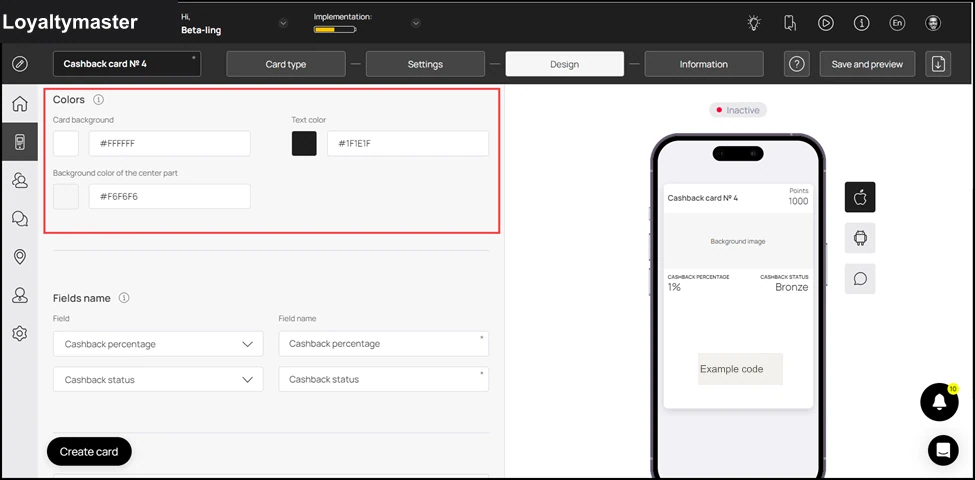Screen dimensions: 975x480
Task: Go to the Information step
Action: click(x=704, y=64)
